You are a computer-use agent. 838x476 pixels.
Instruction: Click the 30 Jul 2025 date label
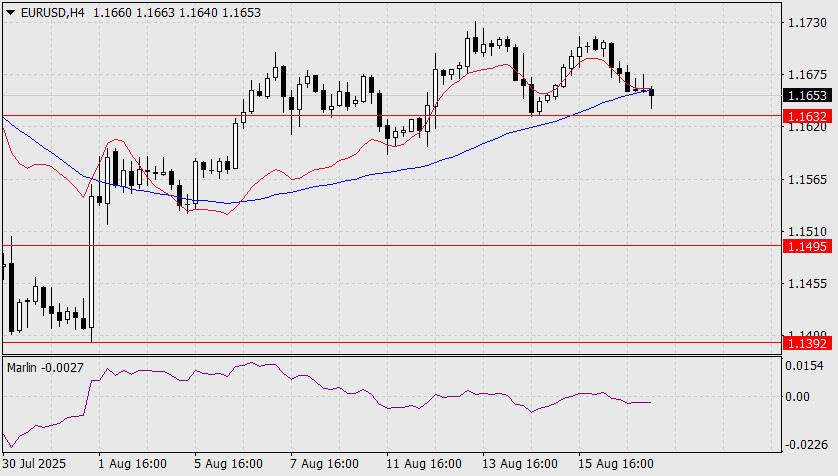pyautogui.click(x=34, y=463)
